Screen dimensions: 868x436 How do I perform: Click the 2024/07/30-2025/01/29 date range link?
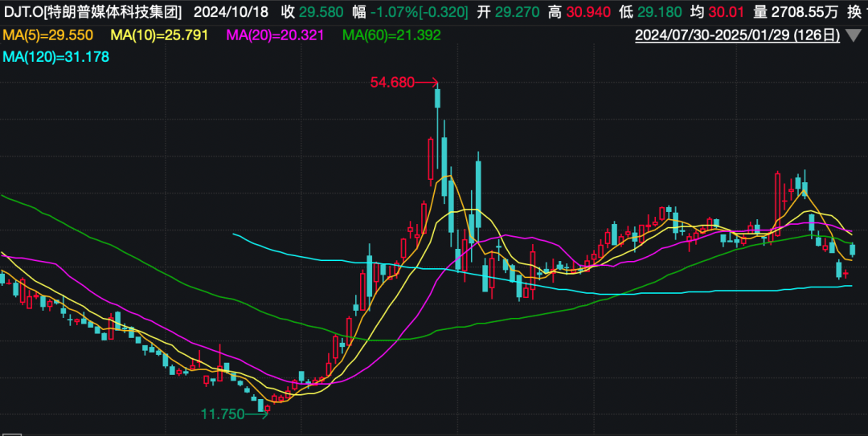(x=737, y=35)
